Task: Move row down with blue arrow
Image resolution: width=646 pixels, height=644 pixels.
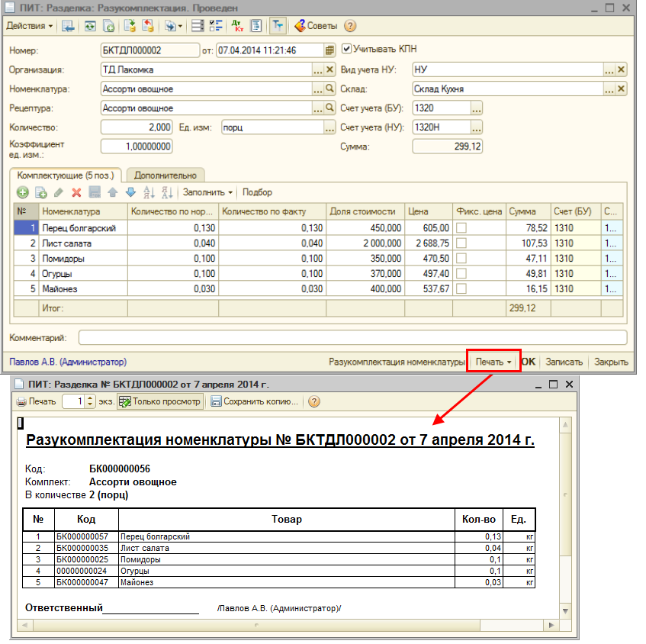Action: 130,192
